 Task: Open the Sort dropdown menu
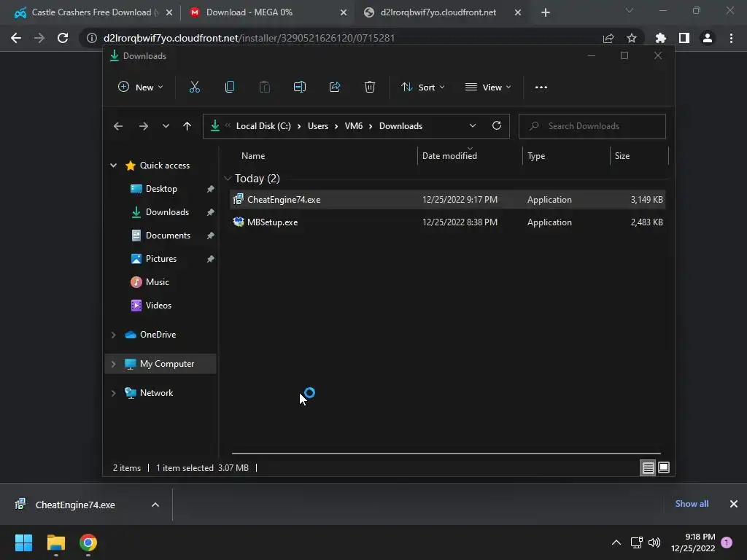(422, 87)
